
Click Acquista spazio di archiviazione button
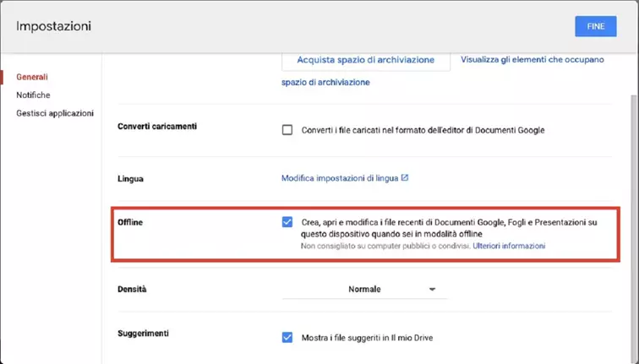point(365,60)
